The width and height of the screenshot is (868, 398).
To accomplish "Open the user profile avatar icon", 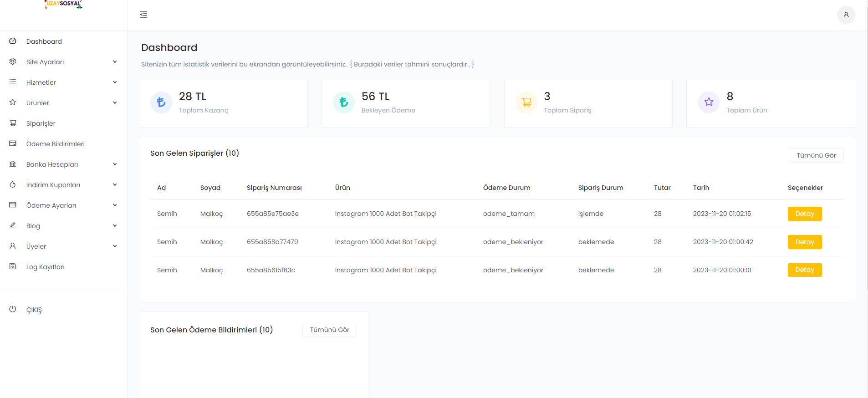I will pyautogui.click(x=846, y=15).
